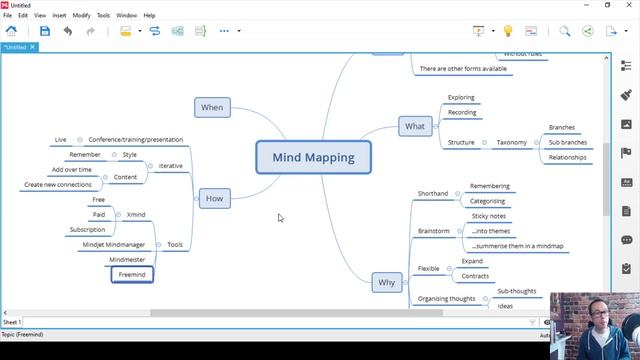
Task: Collapse the What branch
Action: pyautogui.click(x=436, y=127)
